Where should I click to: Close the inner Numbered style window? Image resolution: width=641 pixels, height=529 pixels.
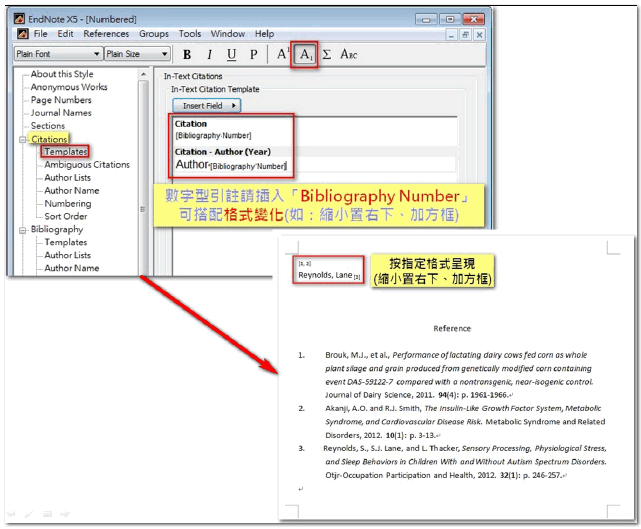(480, 35)
